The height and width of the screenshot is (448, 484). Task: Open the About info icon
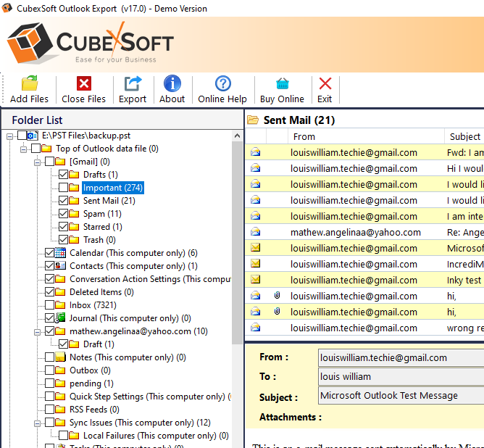[172, 83]
